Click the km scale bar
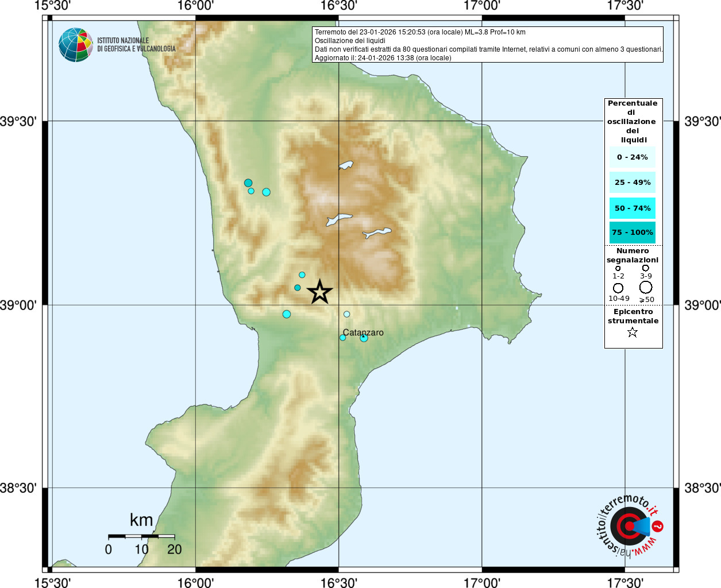This screenshot has height=588, width=721. pos(141,536)
